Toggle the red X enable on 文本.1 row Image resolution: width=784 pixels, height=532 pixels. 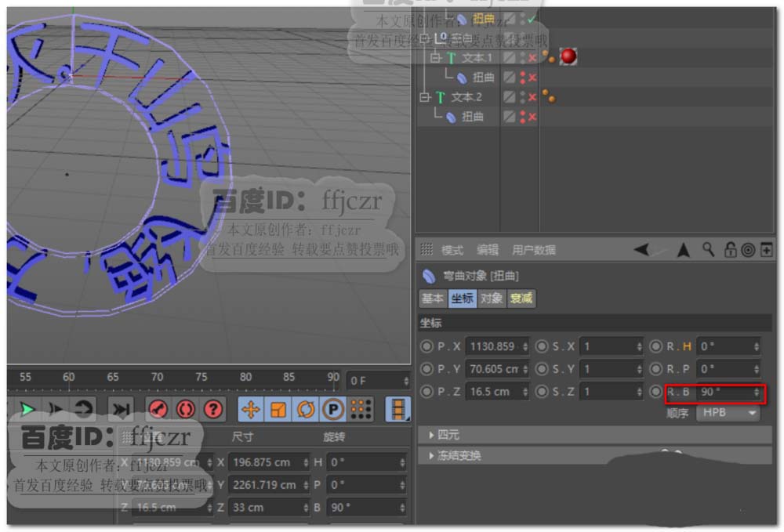(532, 58)
